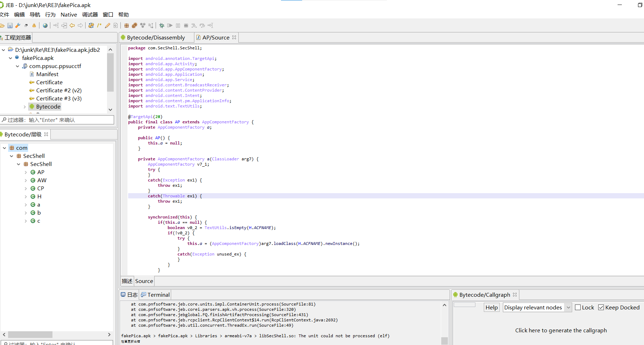The height and width of the screenshot is (345, 644).
Task: Click the save floppy disk toolbar icon
Action: click(x=10, y=25)
